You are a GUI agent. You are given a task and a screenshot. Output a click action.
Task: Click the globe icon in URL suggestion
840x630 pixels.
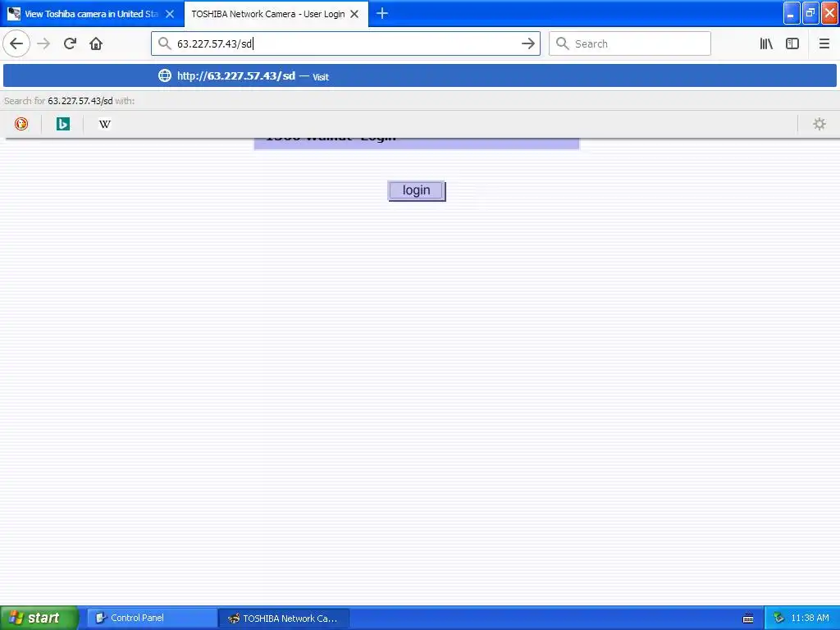point(164,76)
